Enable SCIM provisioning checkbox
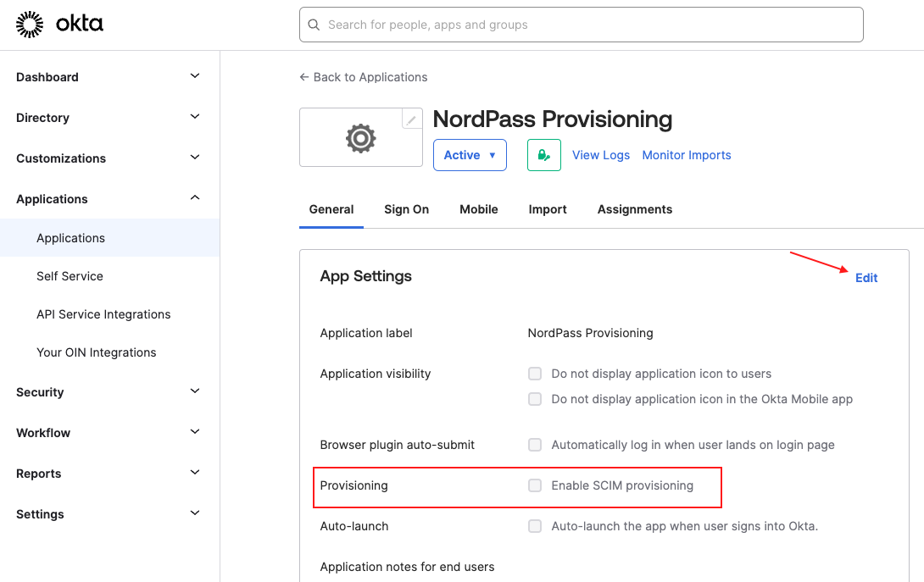Viewport: 924px width, 582px height. point(535,485)
